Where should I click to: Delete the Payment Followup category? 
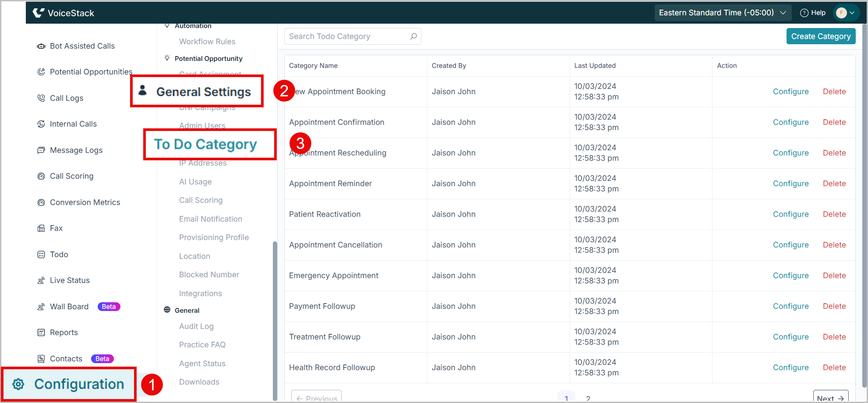(x=834, y=306)
